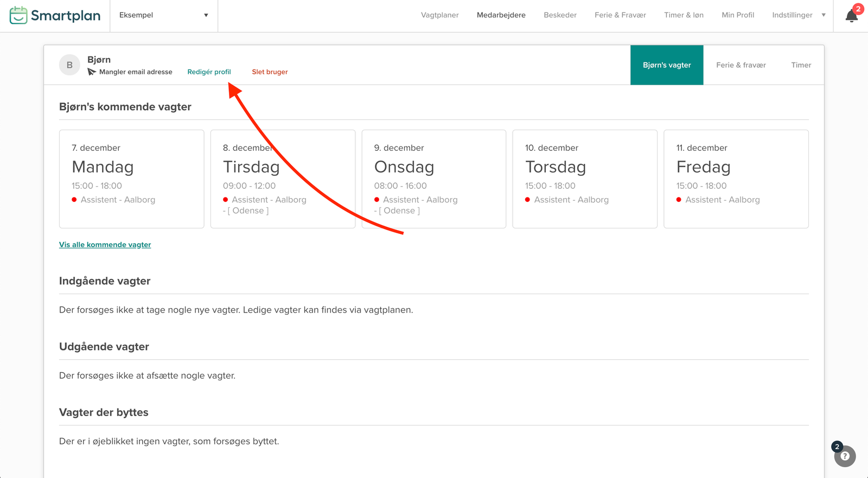Click Bjørn's avatar circle
The width and height of the screenshot is (868, 478).
click(69, 65)
